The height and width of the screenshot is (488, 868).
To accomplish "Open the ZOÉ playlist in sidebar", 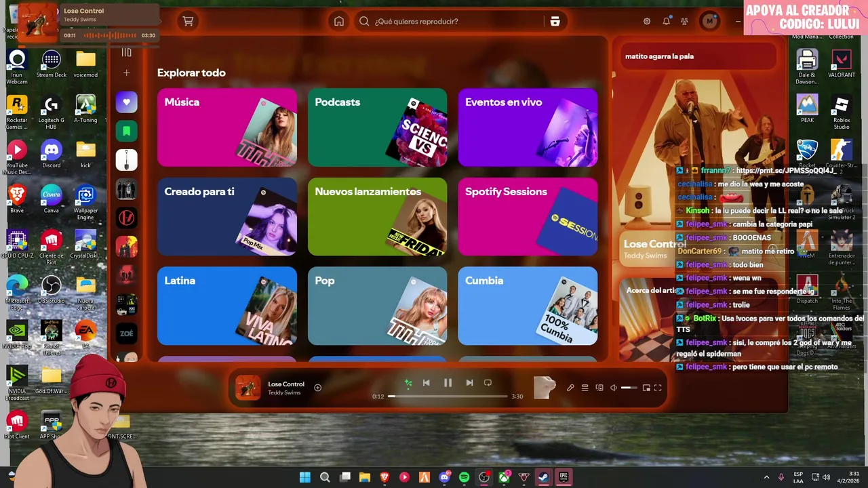I will (x=126, y=333).
